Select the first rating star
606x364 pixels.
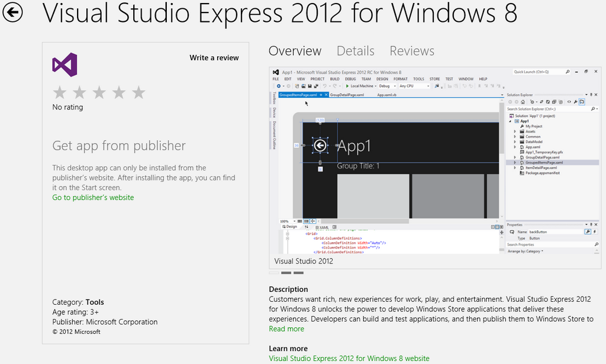coord(60,92)
